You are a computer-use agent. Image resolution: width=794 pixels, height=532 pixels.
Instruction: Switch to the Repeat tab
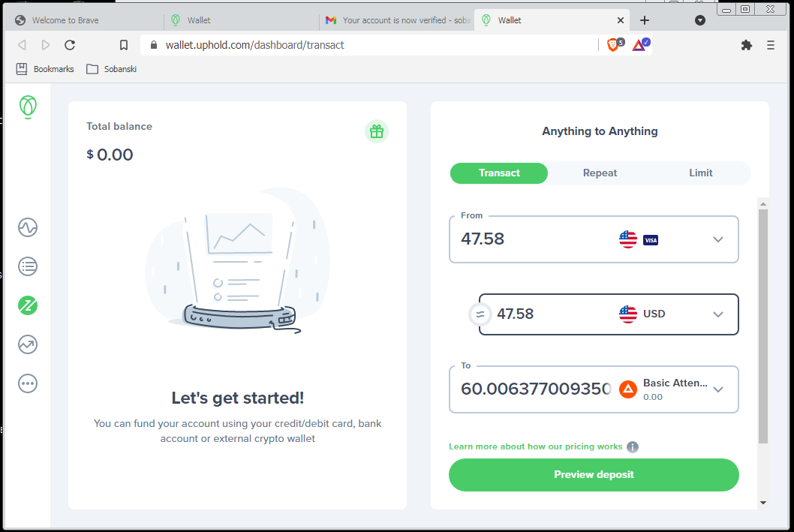click(x=600, y=173)
